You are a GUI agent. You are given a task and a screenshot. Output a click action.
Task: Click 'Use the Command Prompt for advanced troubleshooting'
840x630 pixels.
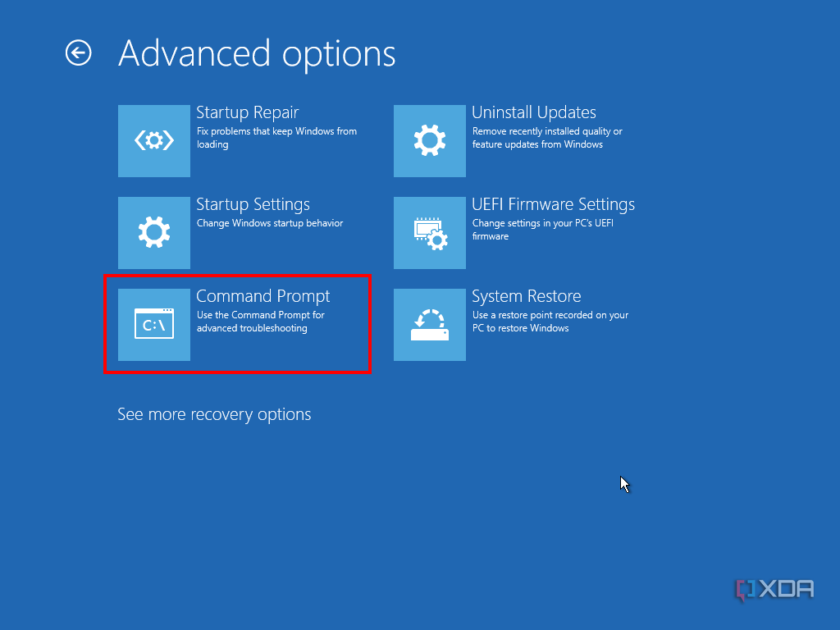pos(260,322)
